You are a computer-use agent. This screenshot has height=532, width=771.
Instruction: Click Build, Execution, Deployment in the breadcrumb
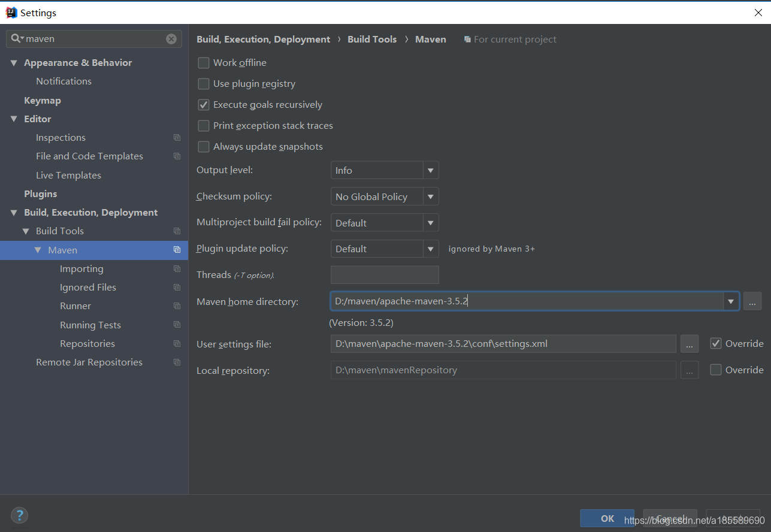pyautogui.click(x=264, y=40)
